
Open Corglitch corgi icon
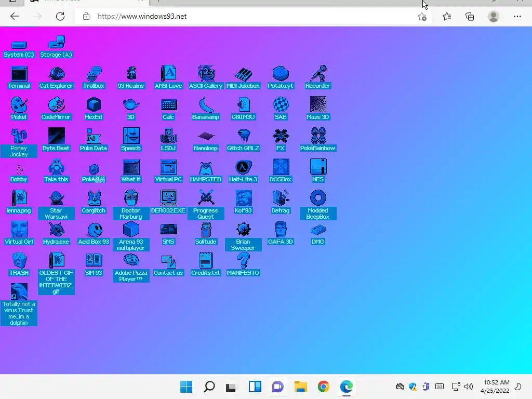coord(94,203)
